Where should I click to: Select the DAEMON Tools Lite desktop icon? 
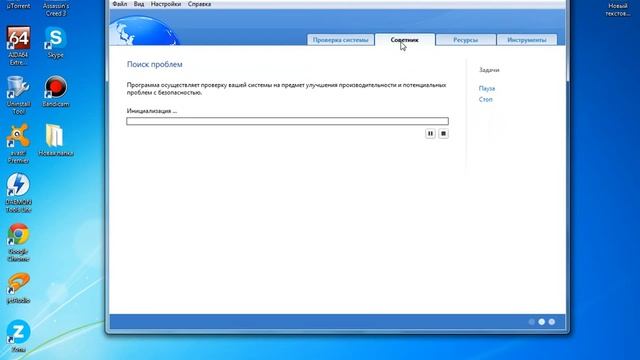18,193
